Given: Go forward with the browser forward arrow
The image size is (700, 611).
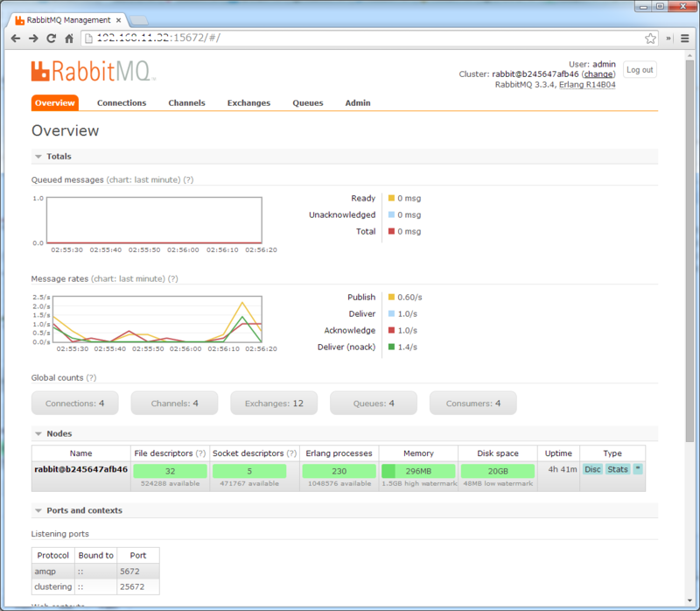Looking at the screenshot, I should pyautogui.click(x=33, y=39).
